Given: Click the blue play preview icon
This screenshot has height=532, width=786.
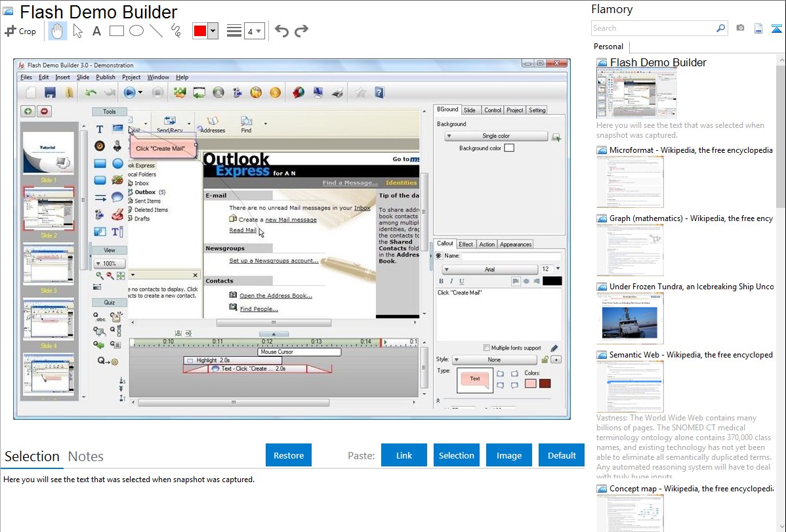Looking at the screenshot, I should pos(129,92).
